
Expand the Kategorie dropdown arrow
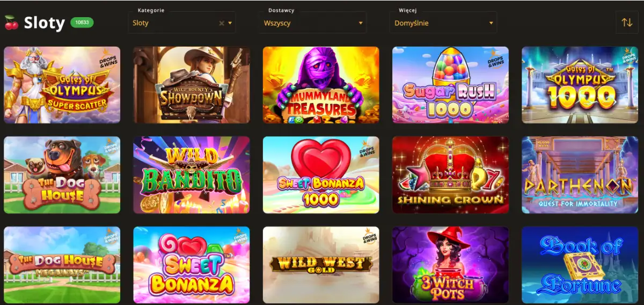click(x=230, y=23)
